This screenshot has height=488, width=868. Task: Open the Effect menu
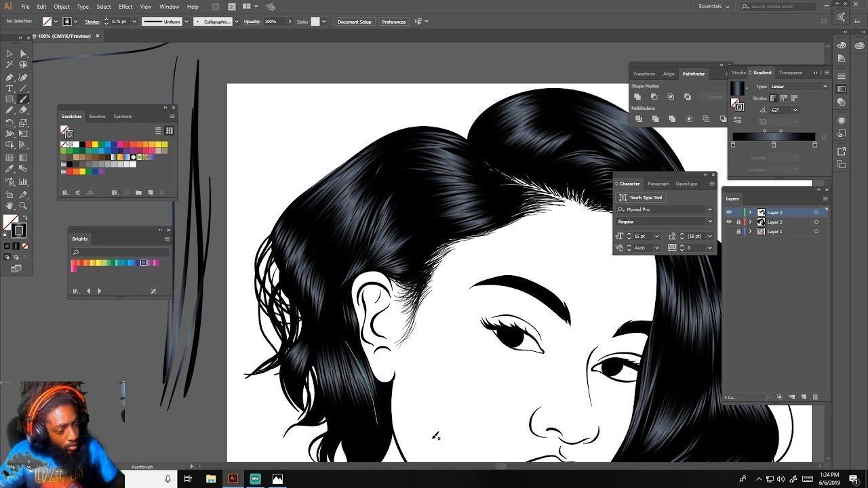125,6
